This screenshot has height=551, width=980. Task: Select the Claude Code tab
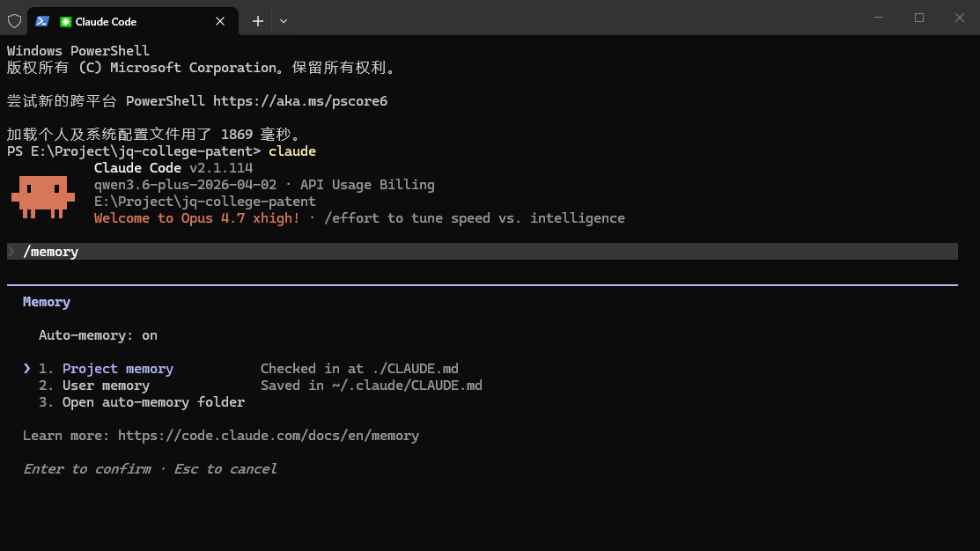(x=132, y=21)
